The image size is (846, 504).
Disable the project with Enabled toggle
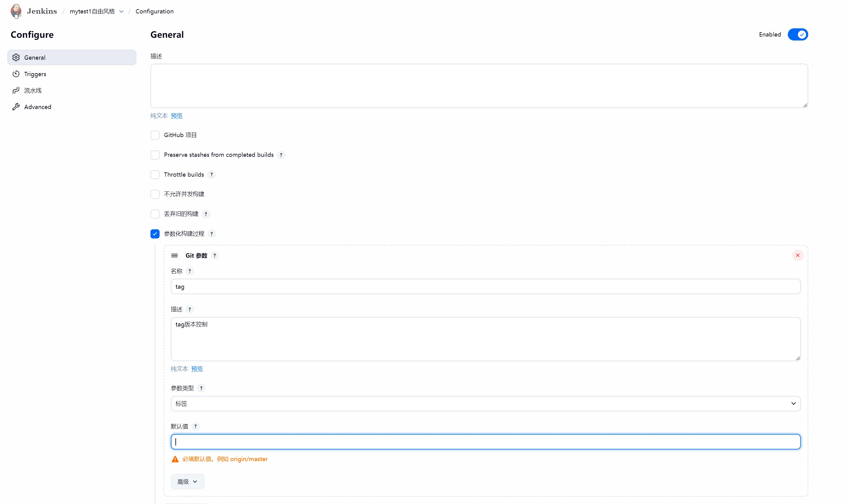pyautogui.click(x=798, y=35)
